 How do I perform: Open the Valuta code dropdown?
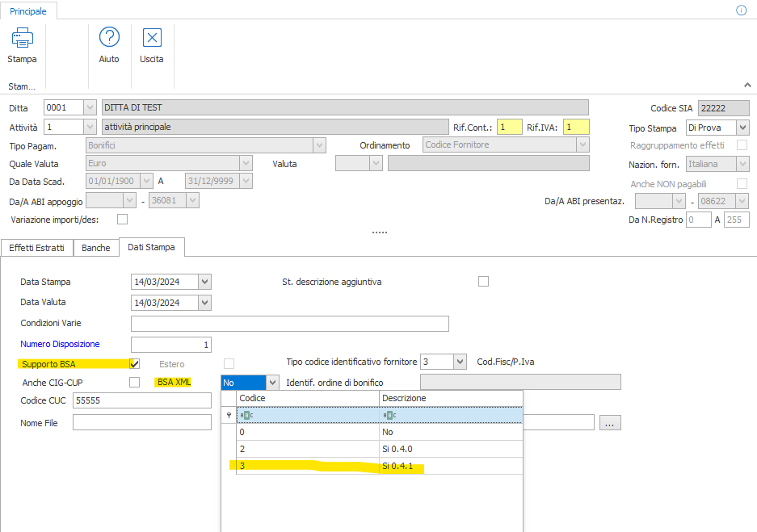[376, 164]
